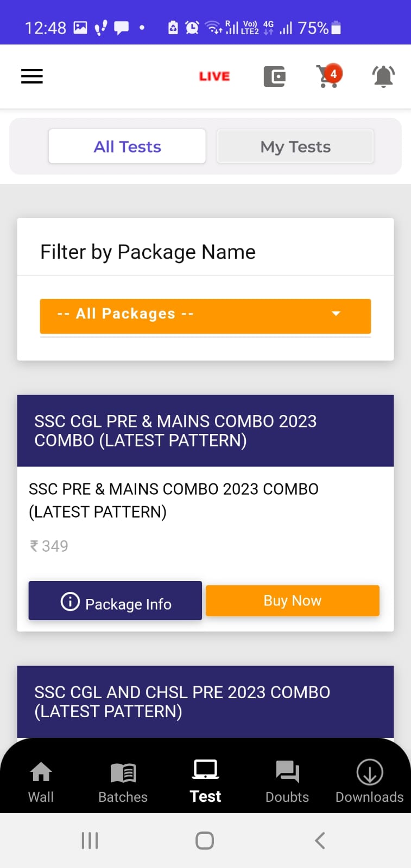Open SSC CGL AND CHSL PRE 2023 COMBO card
The image size is (411, 868).
click(205, 701)
